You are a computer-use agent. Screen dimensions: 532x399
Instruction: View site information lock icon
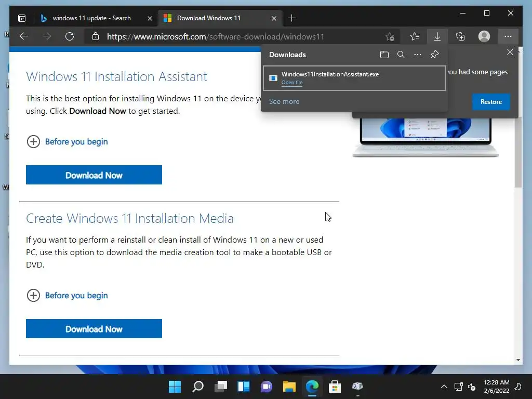pos(96,36)
